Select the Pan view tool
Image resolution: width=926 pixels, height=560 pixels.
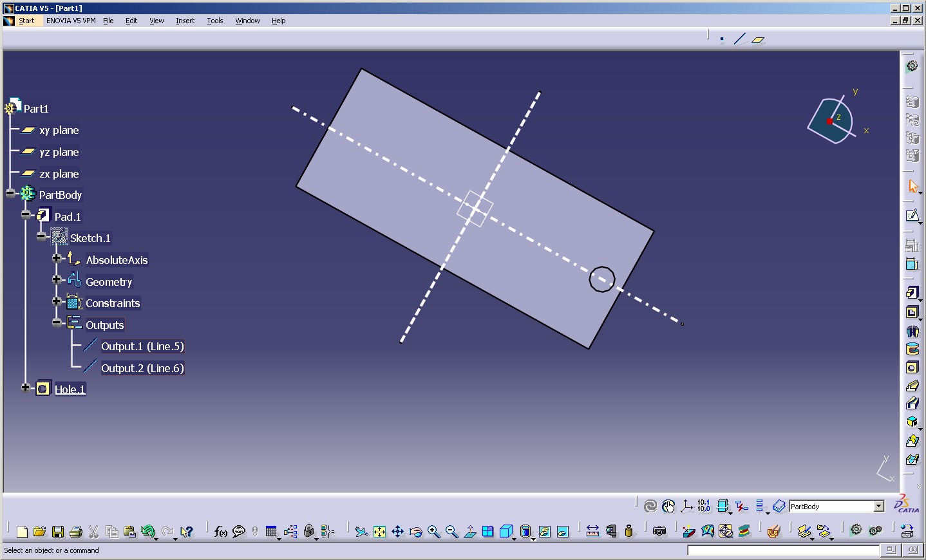[x=397, y=532]
